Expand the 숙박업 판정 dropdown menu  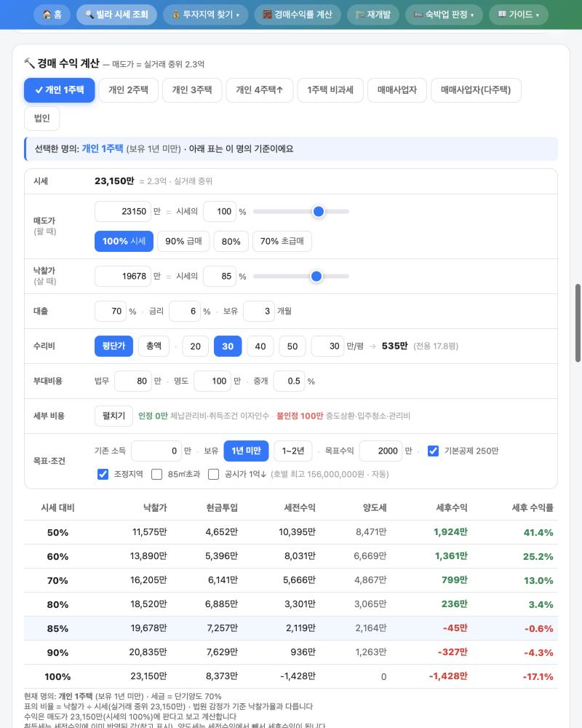pyautogui.click(x=444, y=15)
